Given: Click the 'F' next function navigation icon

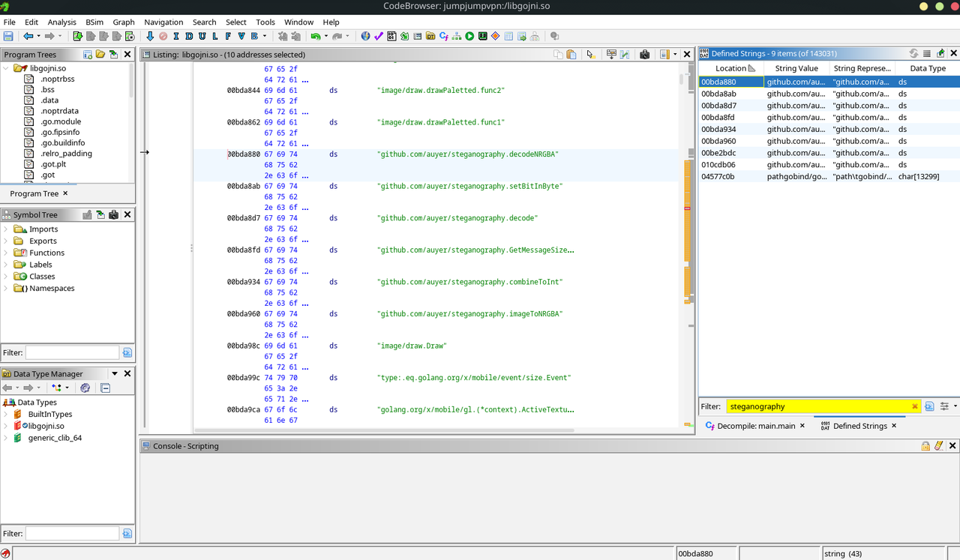Looking at the screenshot, I should pyautogui.click(x=228, y=36).
